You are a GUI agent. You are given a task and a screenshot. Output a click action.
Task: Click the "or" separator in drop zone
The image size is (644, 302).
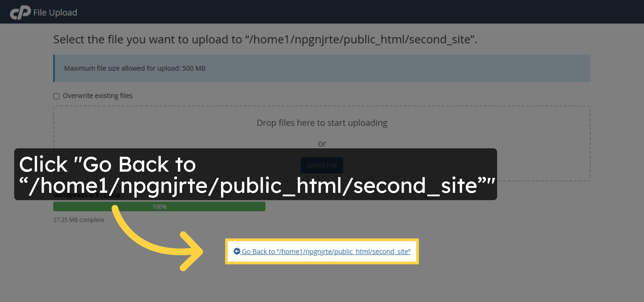(x=322, y=144)
